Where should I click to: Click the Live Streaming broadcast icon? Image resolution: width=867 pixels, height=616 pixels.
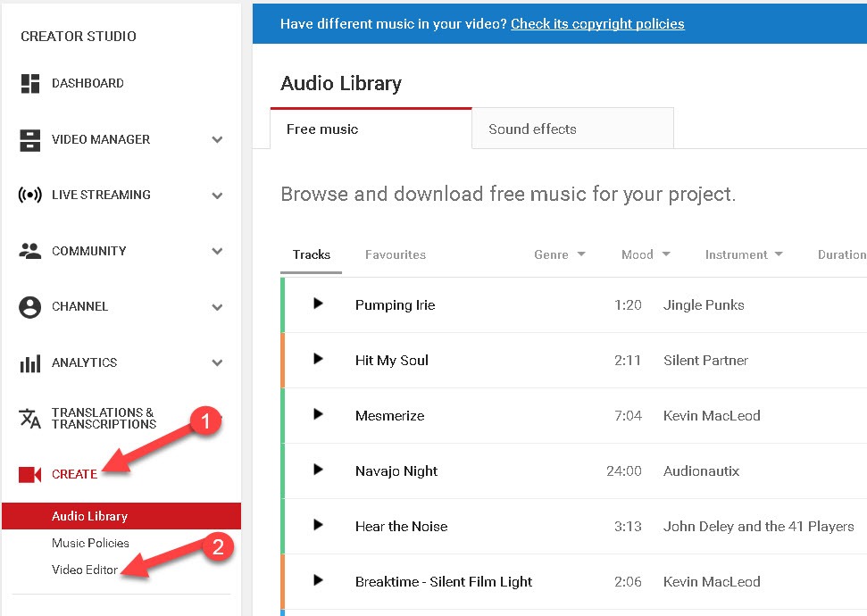tap(30, 196)
